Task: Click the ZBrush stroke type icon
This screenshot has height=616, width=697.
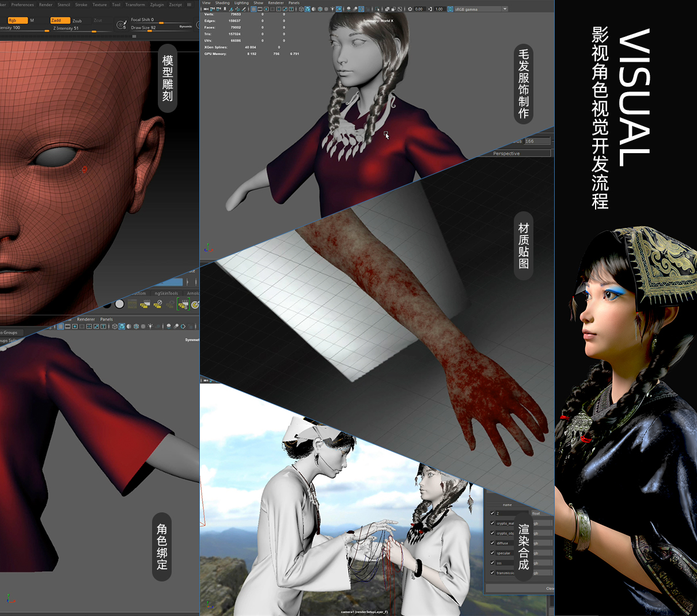Action: point(121,25)
